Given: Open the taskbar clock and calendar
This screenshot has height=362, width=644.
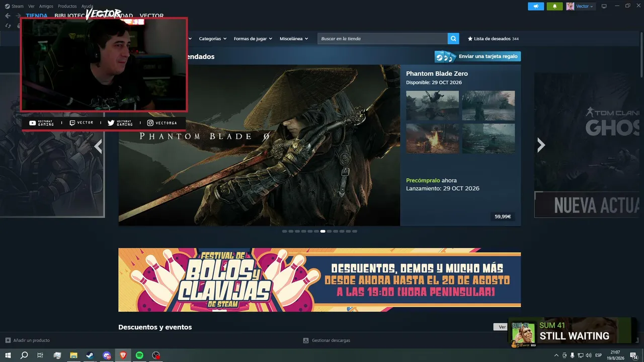Looking at the screenshot, I should point(616,355).
